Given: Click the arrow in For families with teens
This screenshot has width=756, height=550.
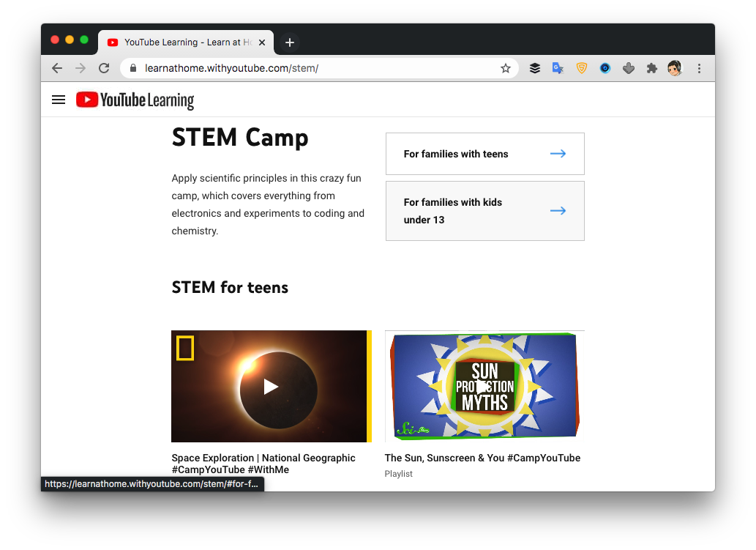Looking at the screenshot, I should pos(558,153).
